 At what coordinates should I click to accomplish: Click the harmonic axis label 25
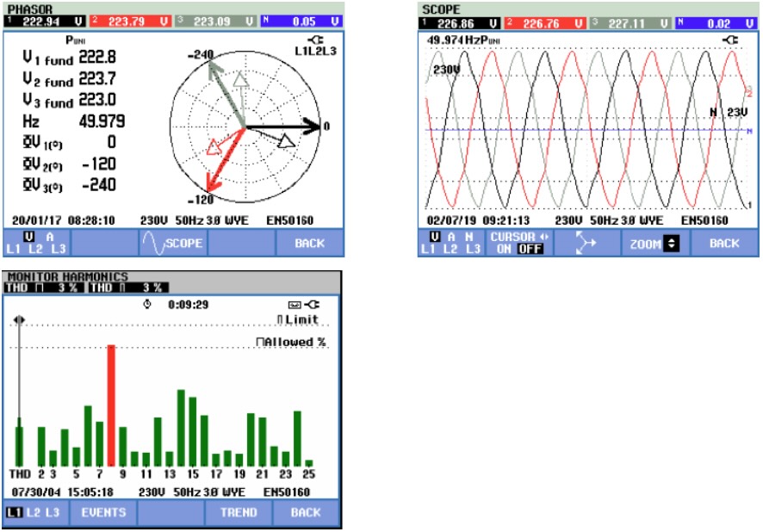(309, 473)
